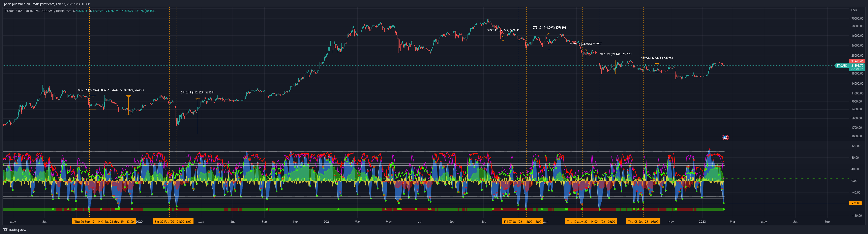This screenshot has width=868, height=234.
Task: Click the 4392.84 (23.60%) measurement label
Action: pyautogui.click(x=657, y=58)
